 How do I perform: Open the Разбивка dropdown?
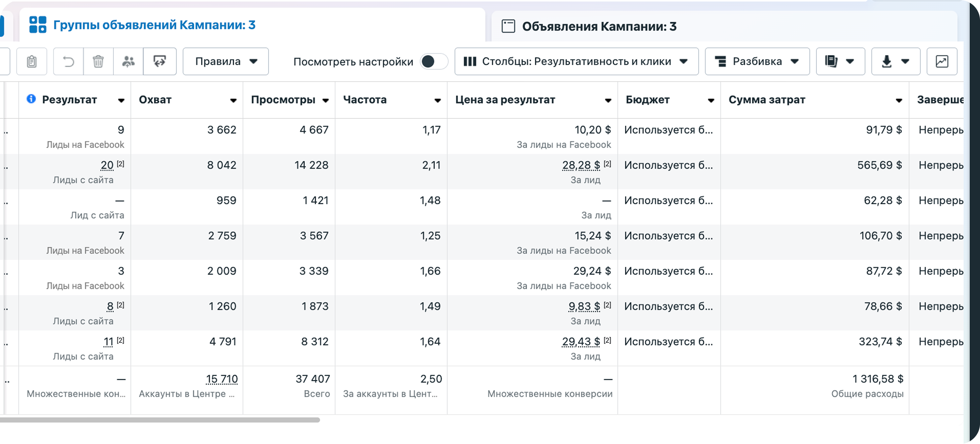tap(757, 61)
